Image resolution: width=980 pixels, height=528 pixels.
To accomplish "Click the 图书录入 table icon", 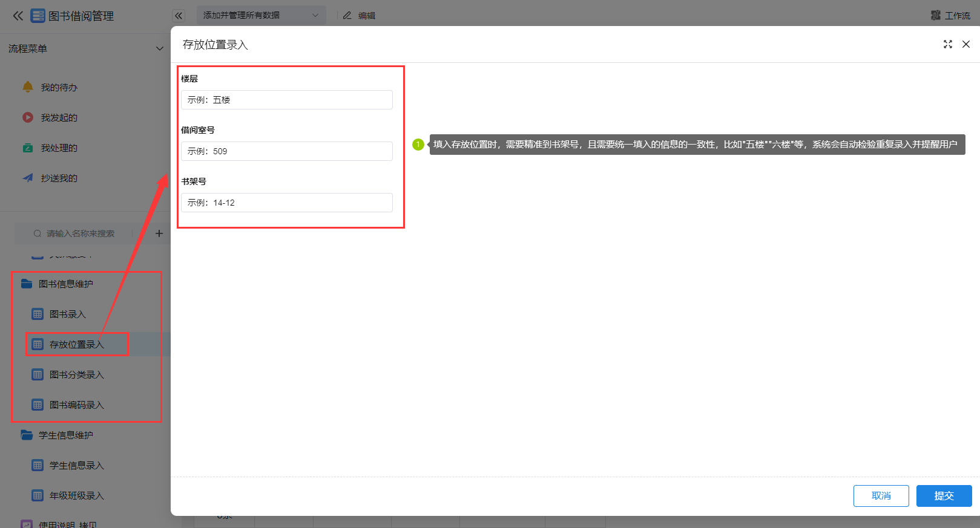I will [x=38, y=314].
